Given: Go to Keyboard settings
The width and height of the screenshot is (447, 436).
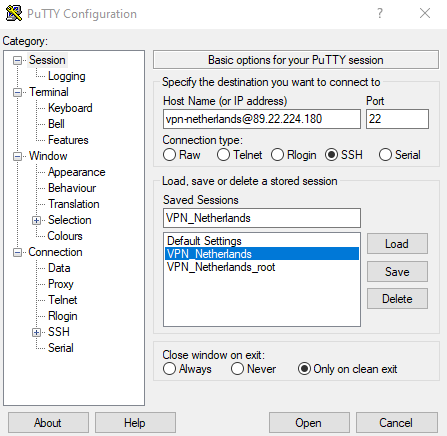Looking at the screenshot, I should pyautogui.click(x=70, y=108).
